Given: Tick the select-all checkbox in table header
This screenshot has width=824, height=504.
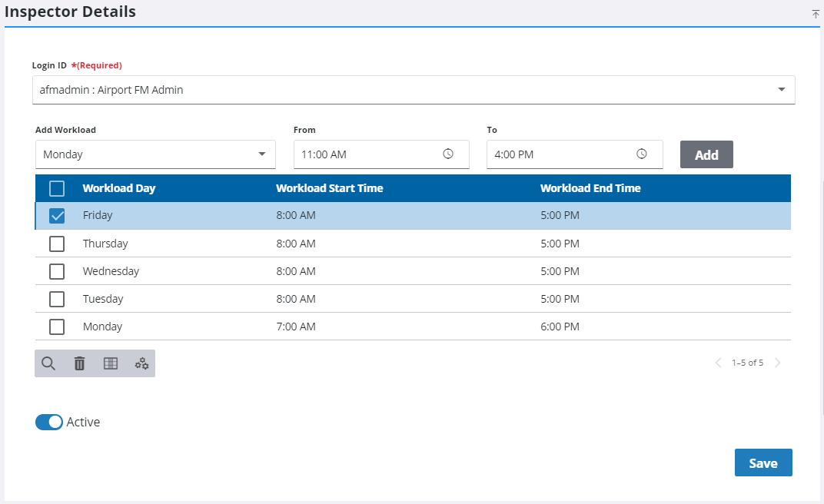Looking at the screenshot, I should coord(57,188).
